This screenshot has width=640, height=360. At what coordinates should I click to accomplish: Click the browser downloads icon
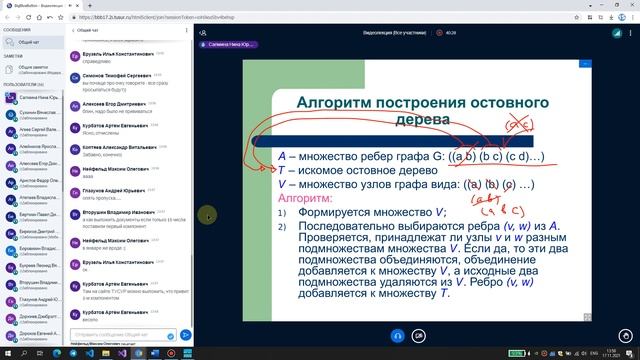point(611,17)
